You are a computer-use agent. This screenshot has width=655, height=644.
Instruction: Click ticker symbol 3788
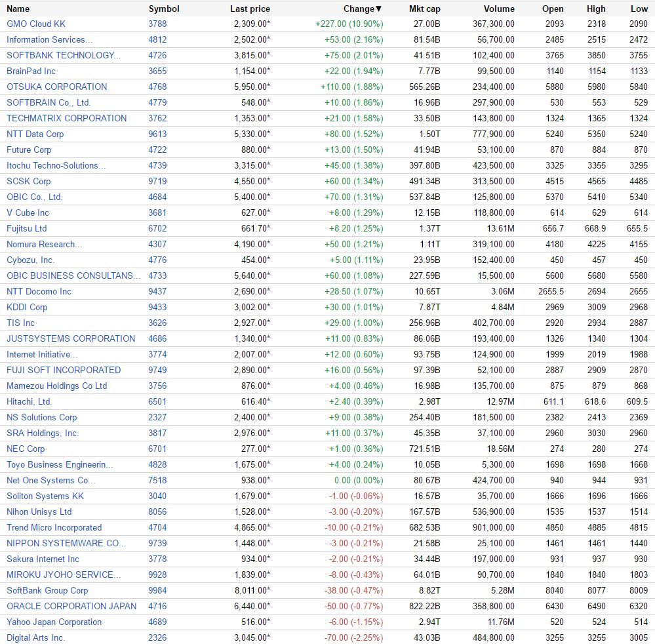(x=157, y=24)
